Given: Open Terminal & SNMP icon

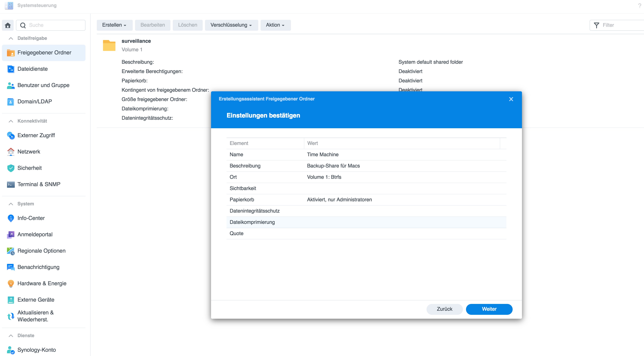Looking at the screenshot, I should click(11, 184).
